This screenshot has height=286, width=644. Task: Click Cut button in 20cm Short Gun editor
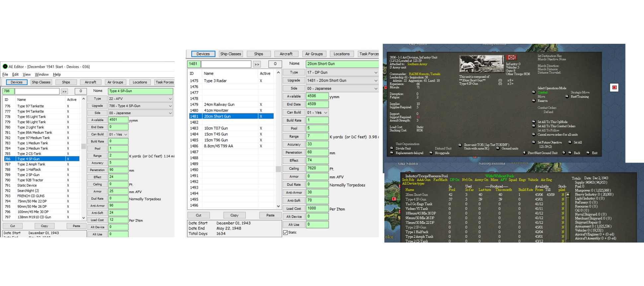(199, 215)
